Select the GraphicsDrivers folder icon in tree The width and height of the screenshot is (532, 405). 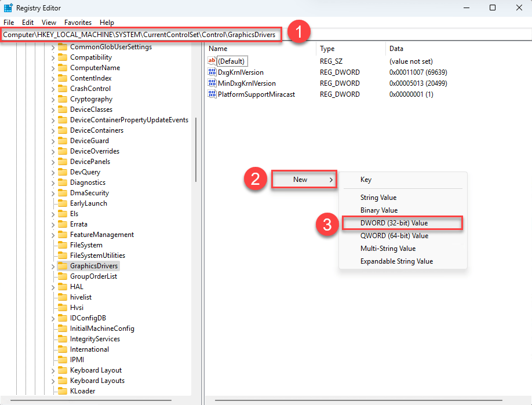point(63,266)
